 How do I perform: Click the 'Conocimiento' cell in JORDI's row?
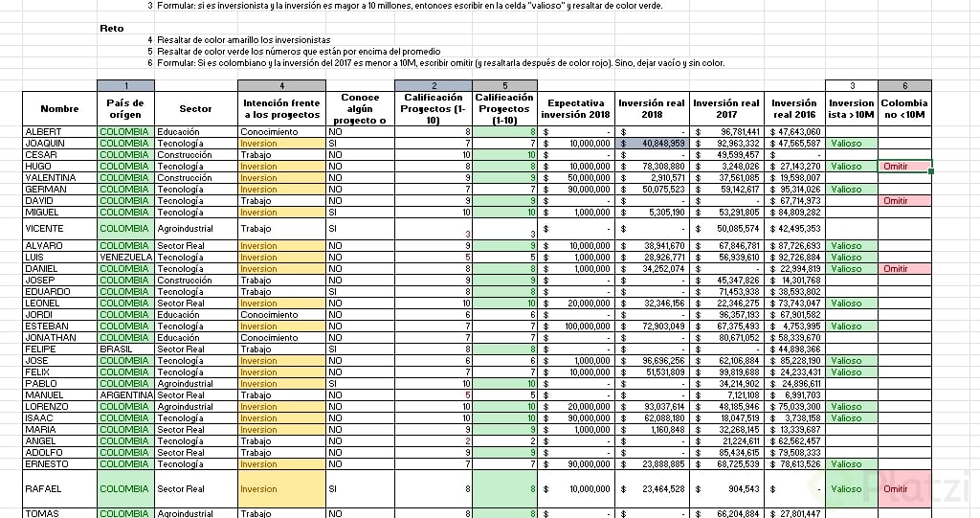tap(282, 315)
